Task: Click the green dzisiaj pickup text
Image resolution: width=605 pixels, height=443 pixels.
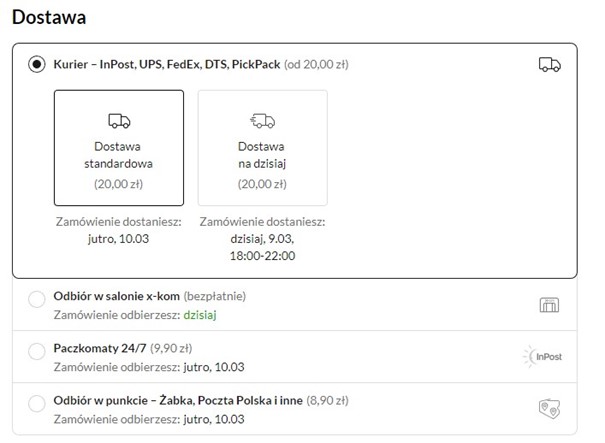Action: point(199,315)
